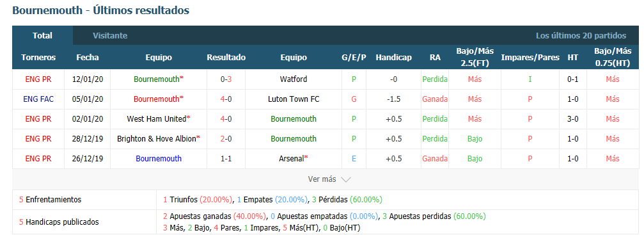Image resolution: width=644 pixels, height=235 pixels.
Task: Open Brighton & Hove Albion team link
Action: tap(157, 139)
